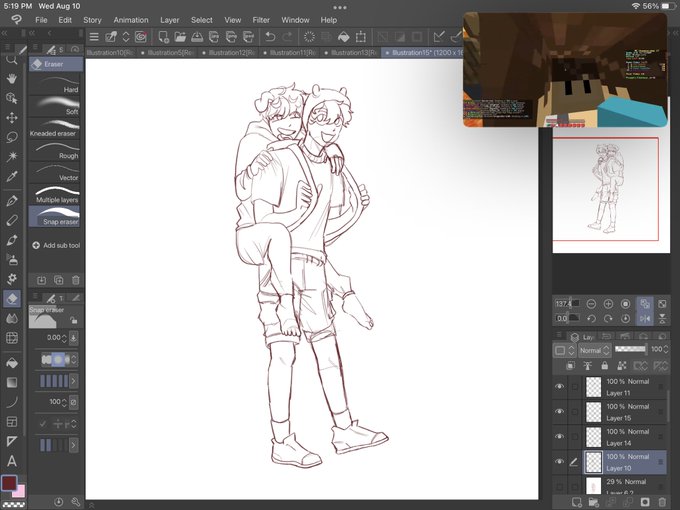Click Rotate left in Navigator panel
This screenshot has height=510, width=680.
click(x=591, y=318)
